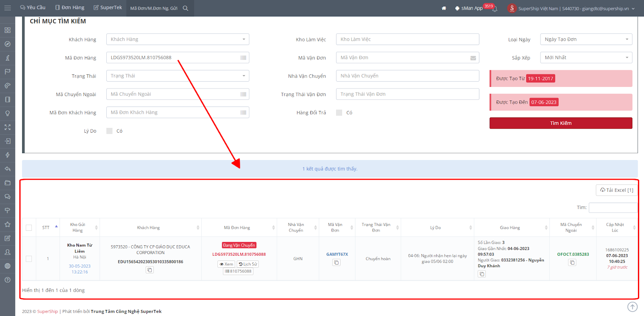Open the Đơn Hàng menu

pyautogui.click(x=70, y=8)
